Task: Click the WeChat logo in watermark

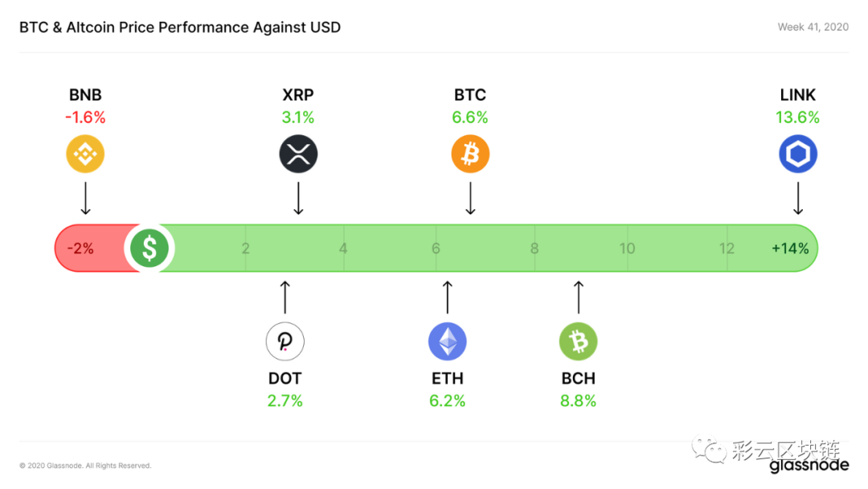Action: (709, 449)
